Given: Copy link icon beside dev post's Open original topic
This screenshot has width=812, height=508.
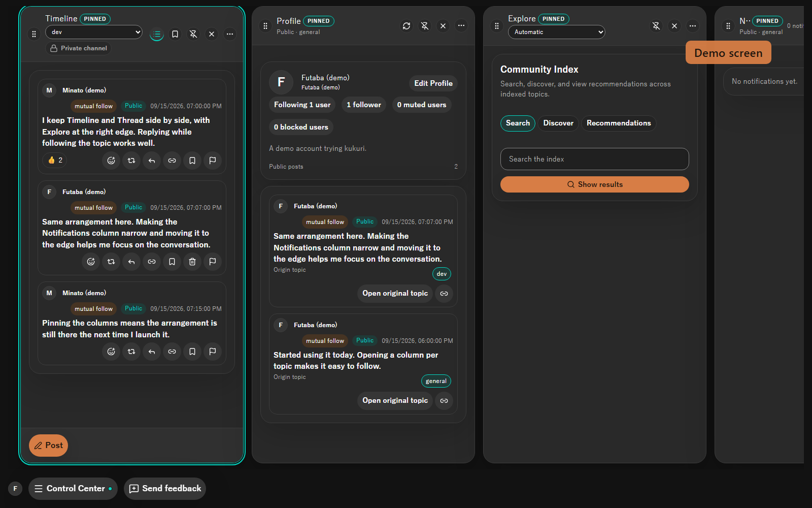Looking at the screenshot, I should [444, 294].
